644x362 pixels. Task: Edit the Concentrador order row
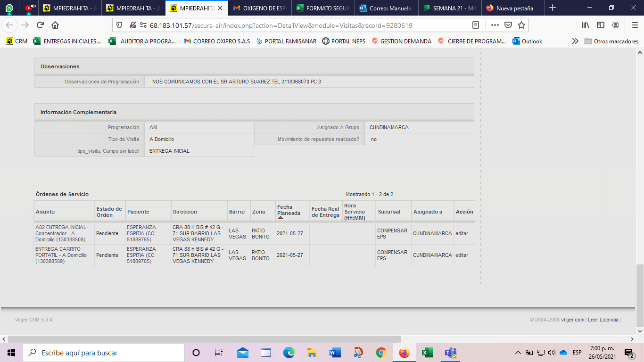pyautogui.click(x=462, y=233)
